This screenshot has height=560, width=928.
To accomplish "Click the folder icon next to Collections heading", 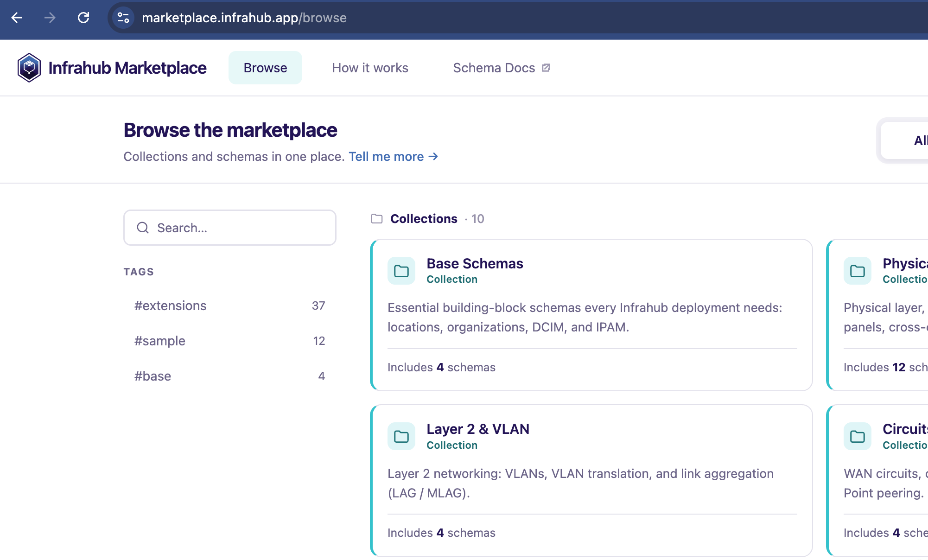I will [377, 219].
